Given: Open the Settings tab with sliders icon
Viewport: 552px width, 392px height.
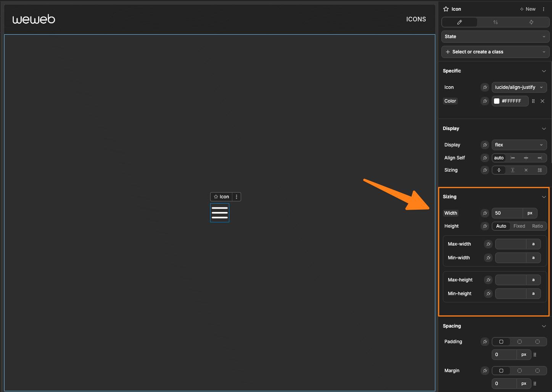Looking at the screenshot, I should [495, 22].
